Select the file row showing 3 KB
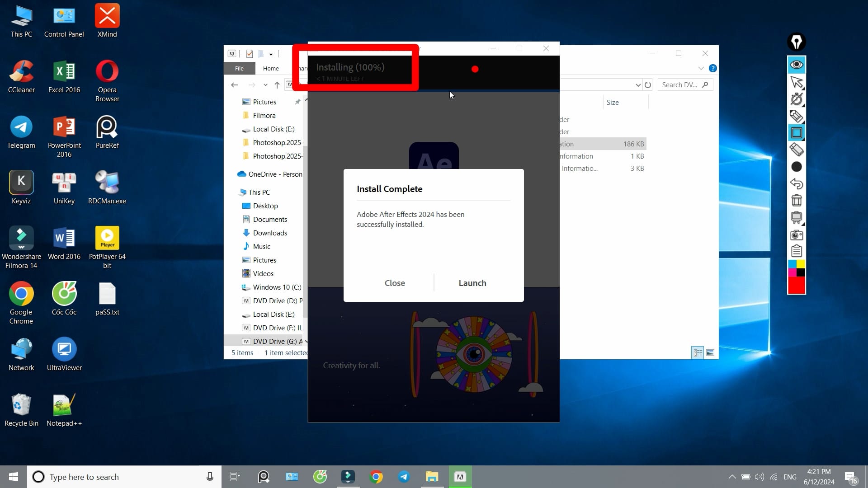Screen dimensions: 868x488 [603, 169]
